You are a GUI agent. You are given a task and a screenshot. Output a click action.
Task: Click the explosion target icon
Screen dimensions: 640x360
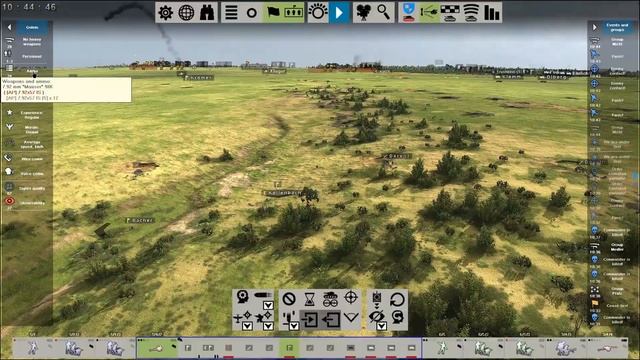click(263, 317)
